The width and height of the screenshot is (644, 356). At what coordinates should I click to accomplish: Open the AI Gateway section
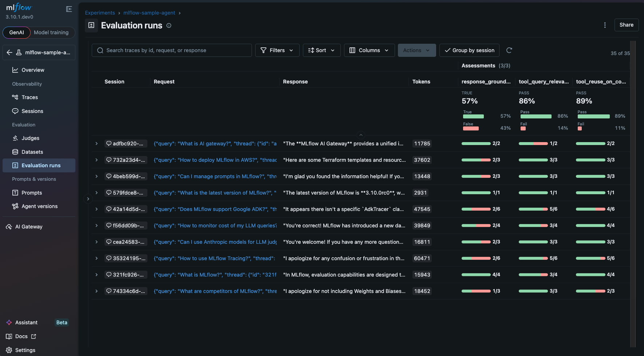point(24,226)
